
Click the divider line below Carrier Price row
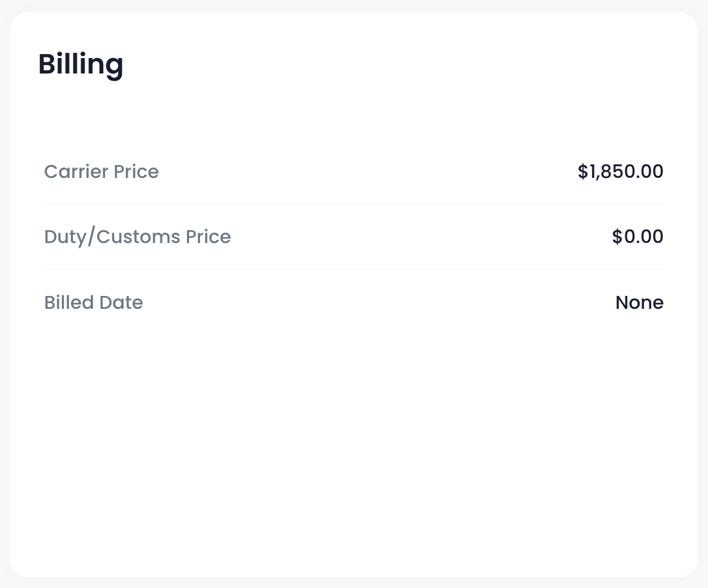[354, 204]
